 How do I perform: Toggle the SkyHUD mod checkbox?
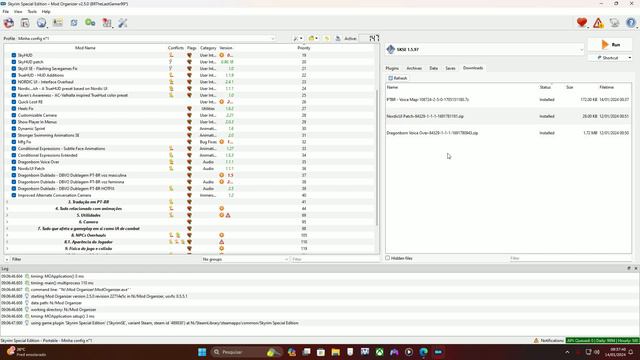pyautogui.click(x=14, y=55)
